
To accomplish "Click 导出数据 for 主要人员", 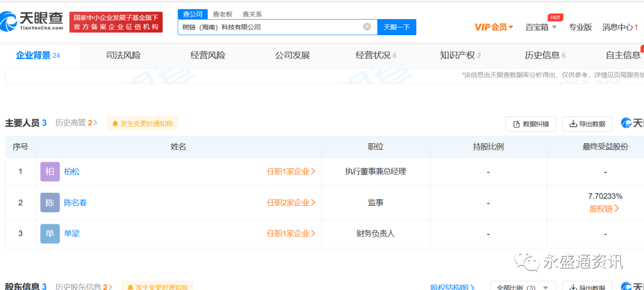I will click(x=587, y=124).
